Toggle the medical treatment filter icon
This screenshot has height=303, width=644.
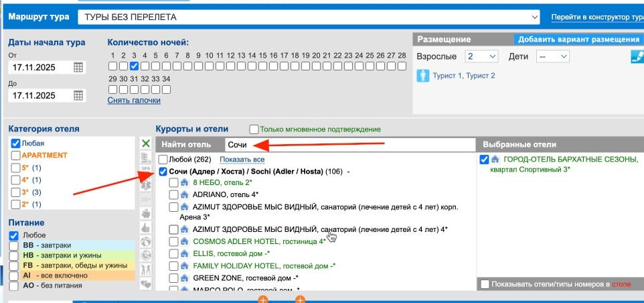pos(146,185)
